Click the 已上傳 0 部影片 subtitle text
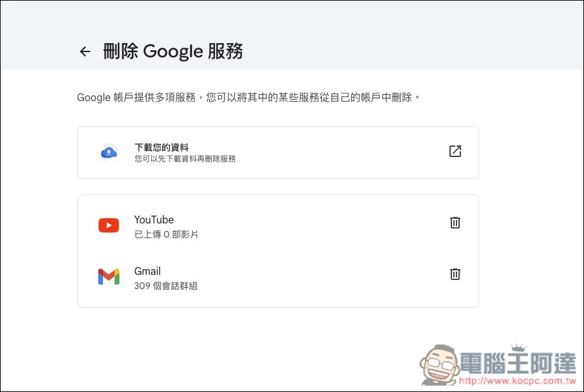The image size is (584, 392). [165, 234]
